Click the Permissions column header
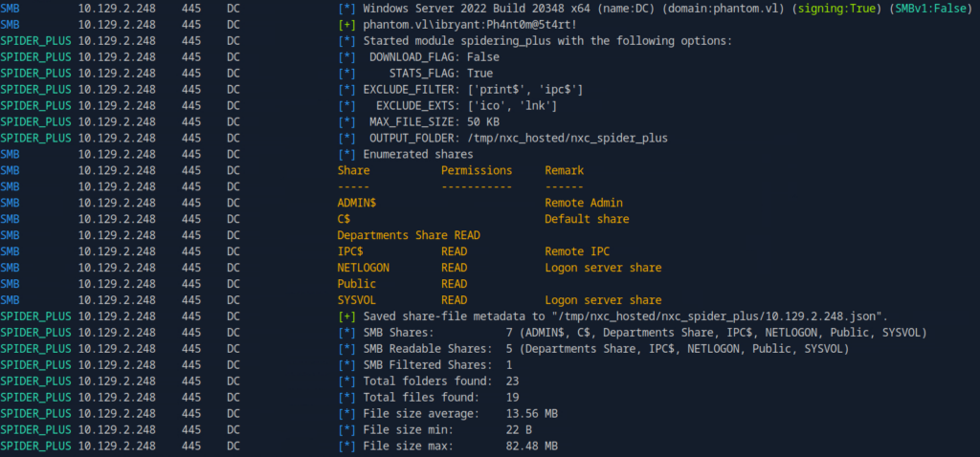 tap(476, 170)
